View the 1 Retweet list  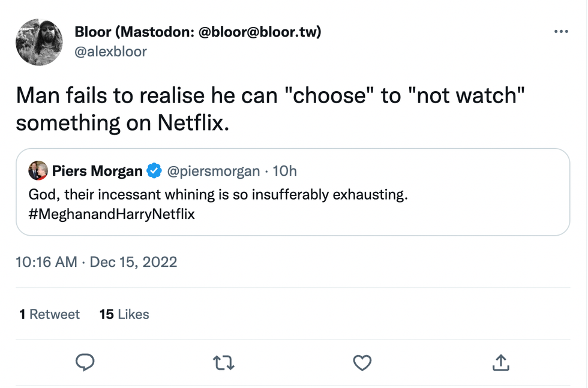[49, 314]
